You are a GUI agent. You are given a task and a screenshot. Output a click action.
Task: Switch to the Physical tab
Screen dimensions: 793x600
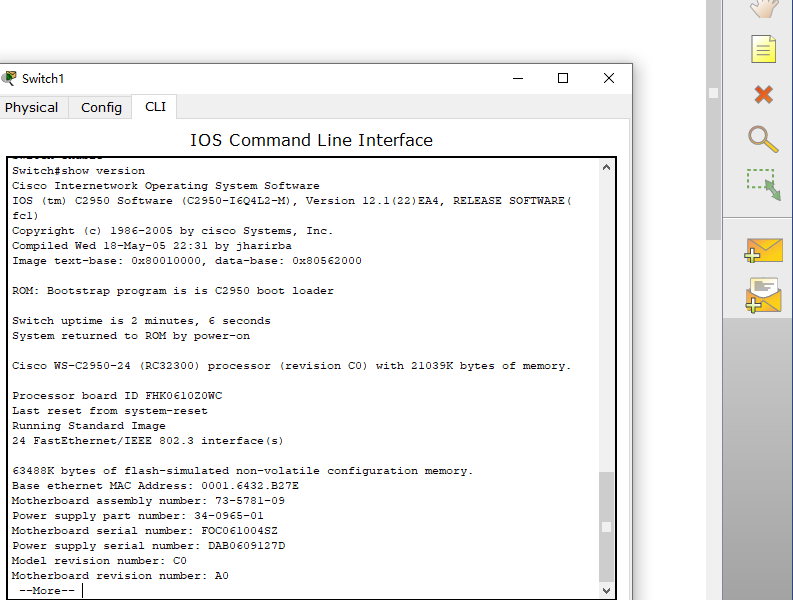click(31, 107)
